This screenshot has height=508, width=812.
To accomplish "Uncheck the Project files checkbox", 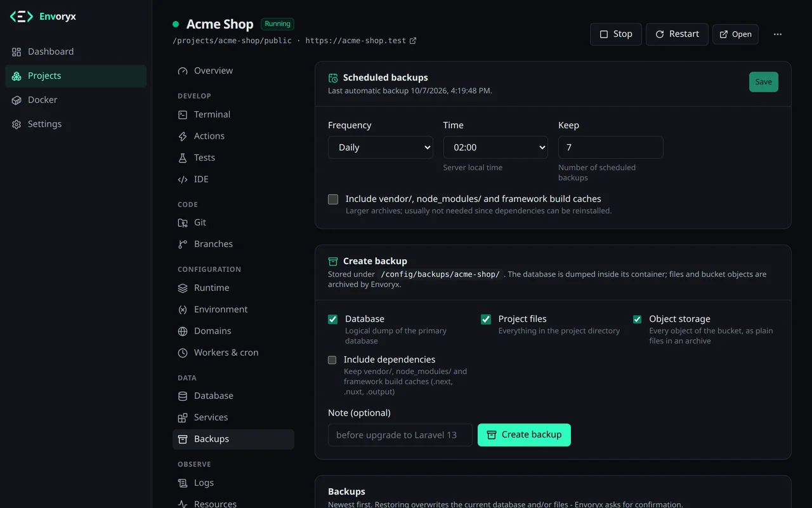I will coord(486,319).
